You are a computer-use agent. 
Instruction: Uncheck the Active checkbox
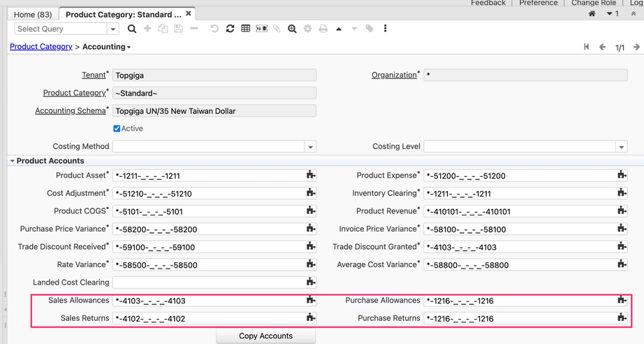(117, 129)
